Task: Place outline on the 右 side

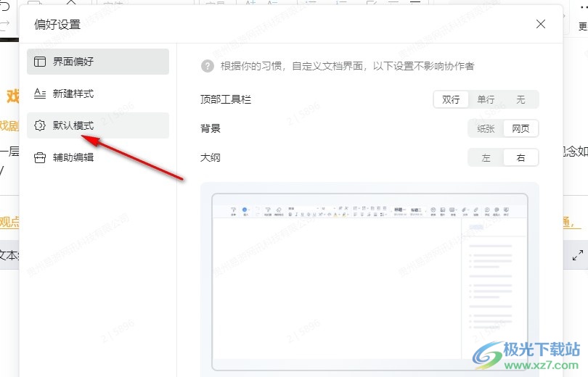Action: click(520, 158)
